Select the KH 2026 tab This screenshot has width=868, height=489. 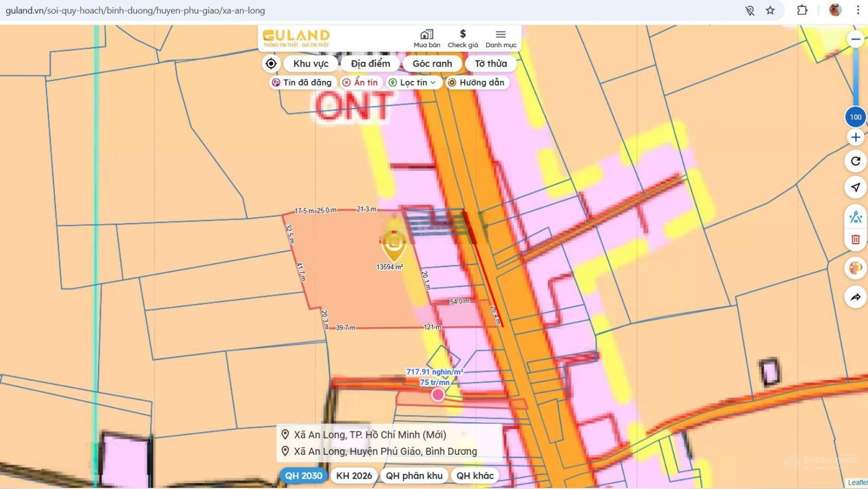click(x=354, y=475)
